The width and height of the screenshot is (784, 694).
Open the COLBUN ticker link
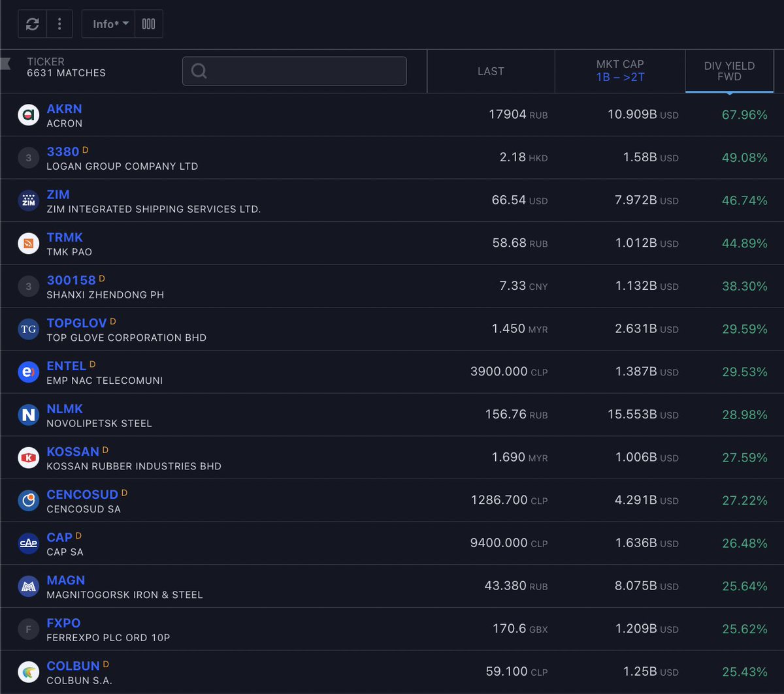click(73, 666)
